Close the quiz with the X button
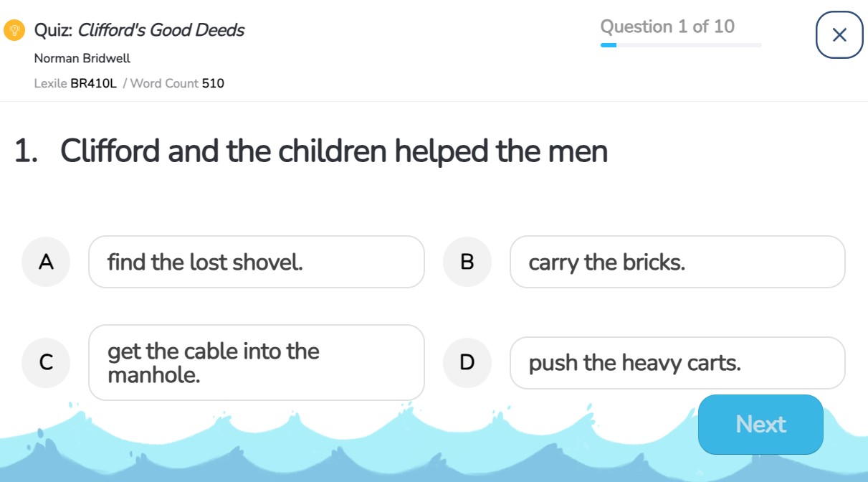 click(839, 34)
